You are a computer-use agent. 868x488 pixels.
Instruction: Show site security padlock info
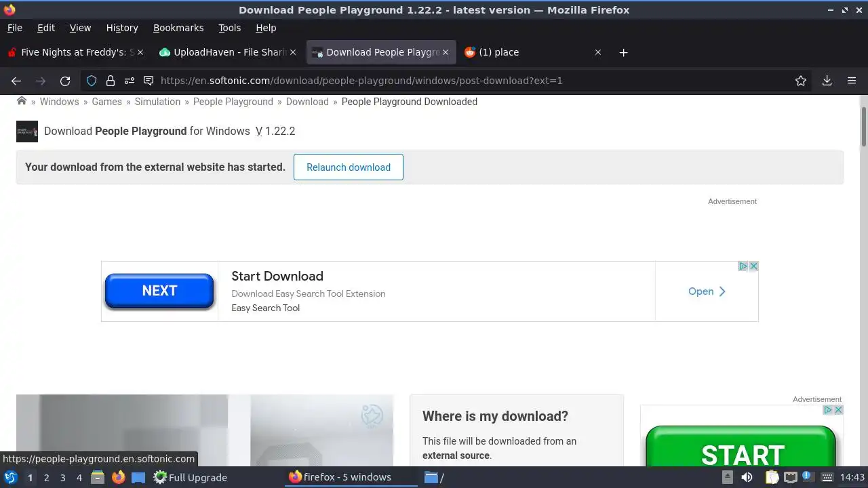click(111, 81)
